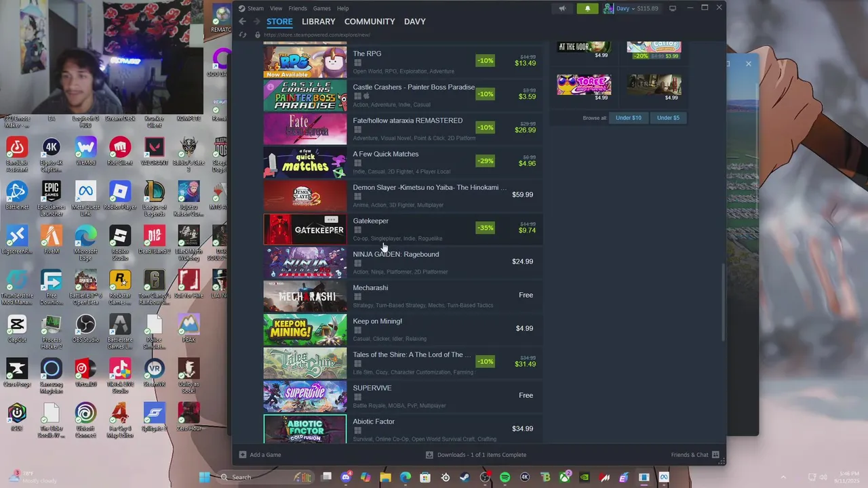This screenshot has height=488, width=868.
Task: Open the Windows Start menu
Action: (204, 477)
